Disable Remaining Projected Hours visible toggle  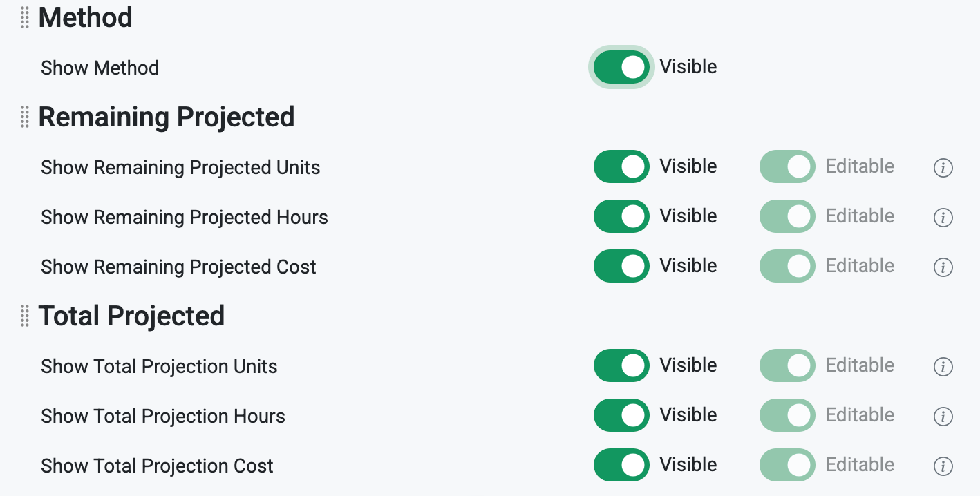[x=621, y=216]
